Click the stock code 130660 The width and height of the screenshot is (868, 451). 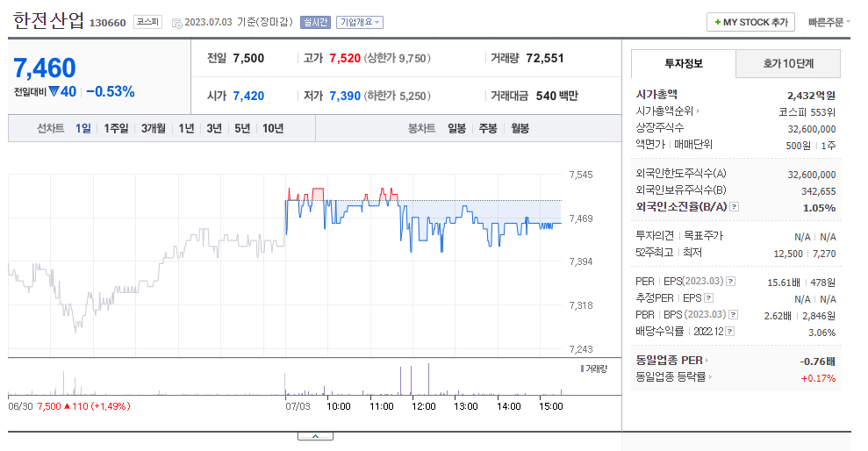pos(107,23)
